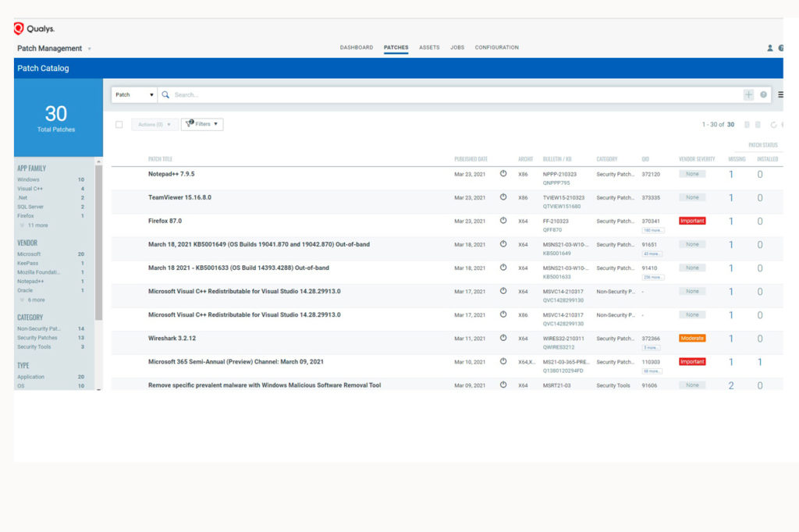Open search help question mark icon
Image resolution: width=799 pixels, height=532 pixels.
pos(763,95)
